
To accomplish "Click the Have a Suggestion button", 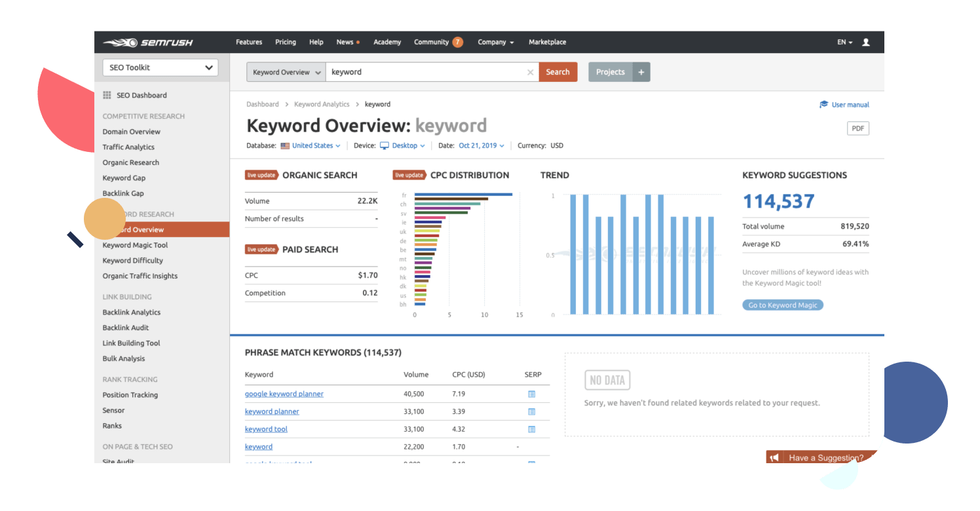I will (x=821, y=458).
